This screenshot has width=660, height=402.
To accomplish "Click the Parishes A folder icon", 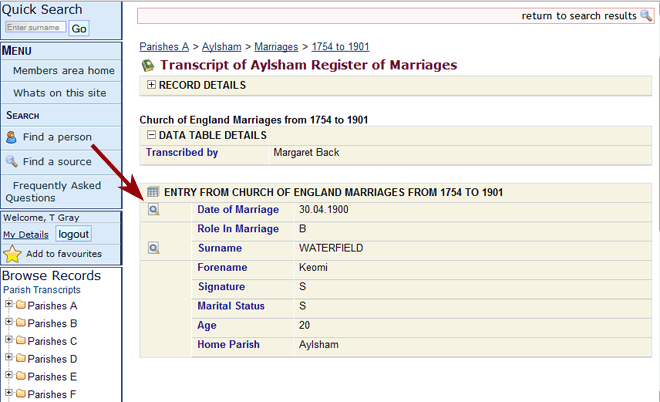I will [x=21, y=305].
